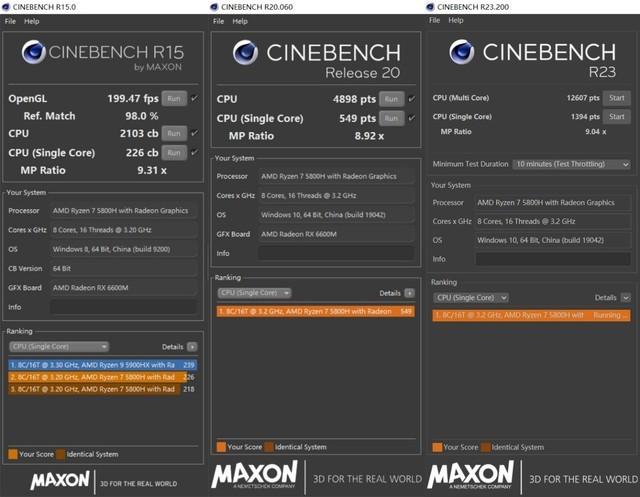
Task: Click the R23 Cores x GHz value
Action: [553, 221]
